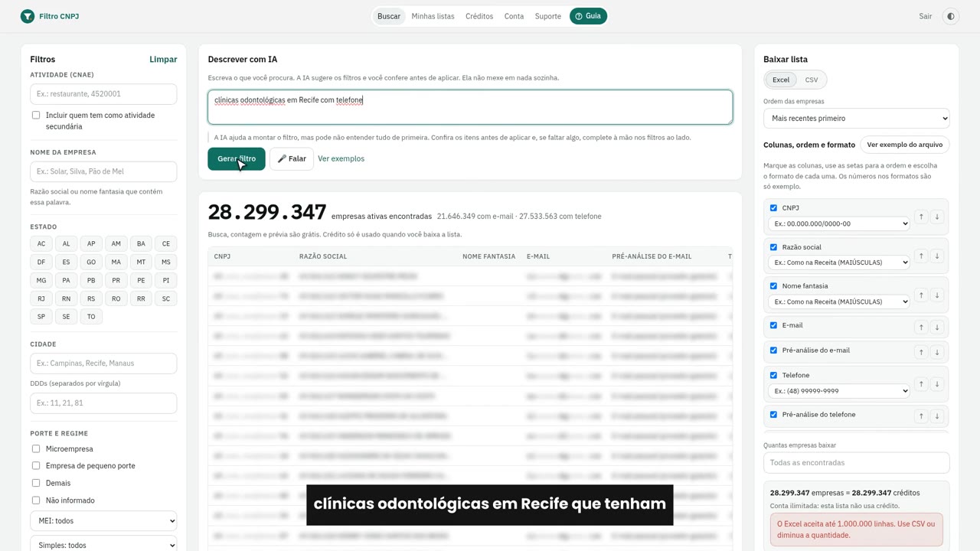Viewport: 980px width, 551px height.
Task: Click the Filtro CNPJ funnel logo icon
Action: coord(28,16)
